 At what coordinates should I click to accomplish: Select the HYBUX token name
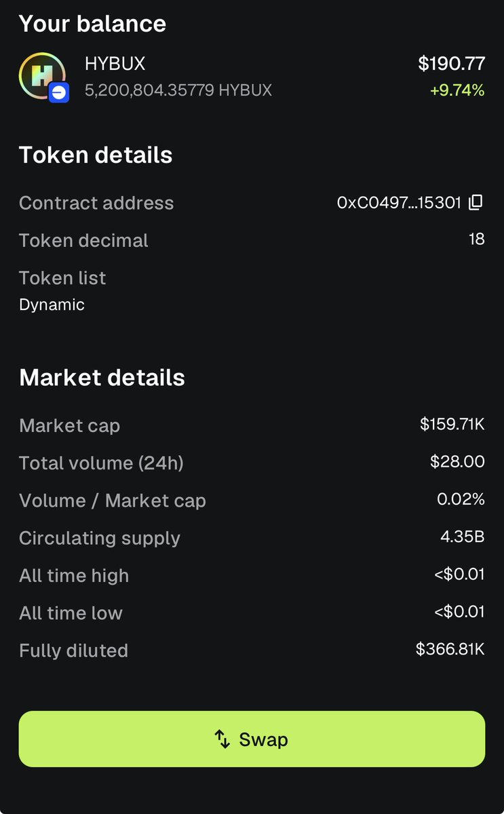click(x=115, y=64)
